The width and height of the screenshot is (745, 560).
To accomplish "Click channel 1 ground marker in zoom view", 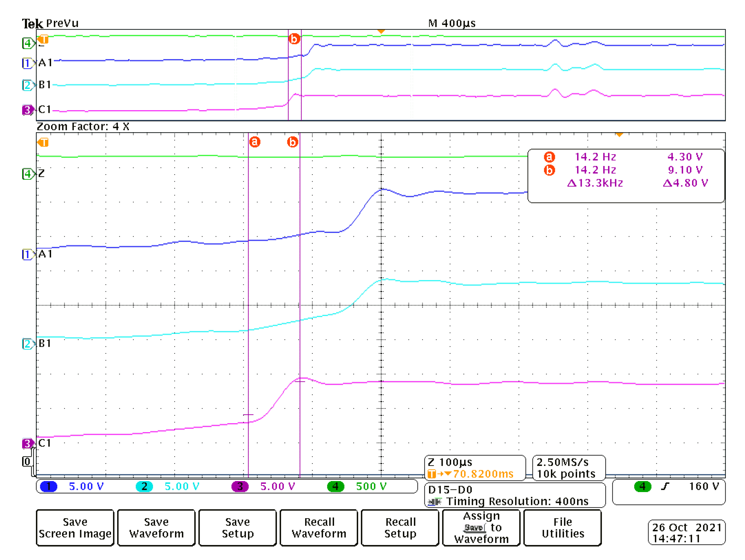I will pyautogui.click(x=28, y=254).
